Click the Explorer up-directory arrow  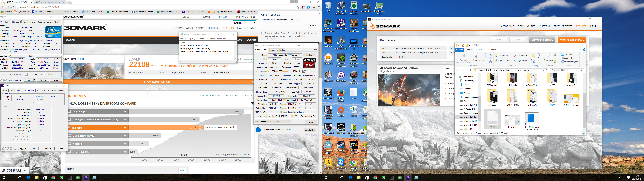point(470,70)
